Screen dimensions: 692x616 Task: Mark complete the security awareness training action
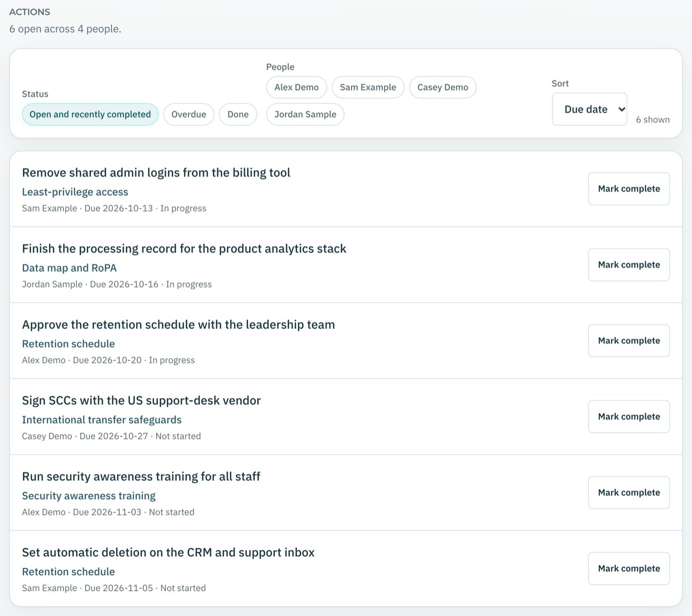pyautogui.click(x=629, y=493)
